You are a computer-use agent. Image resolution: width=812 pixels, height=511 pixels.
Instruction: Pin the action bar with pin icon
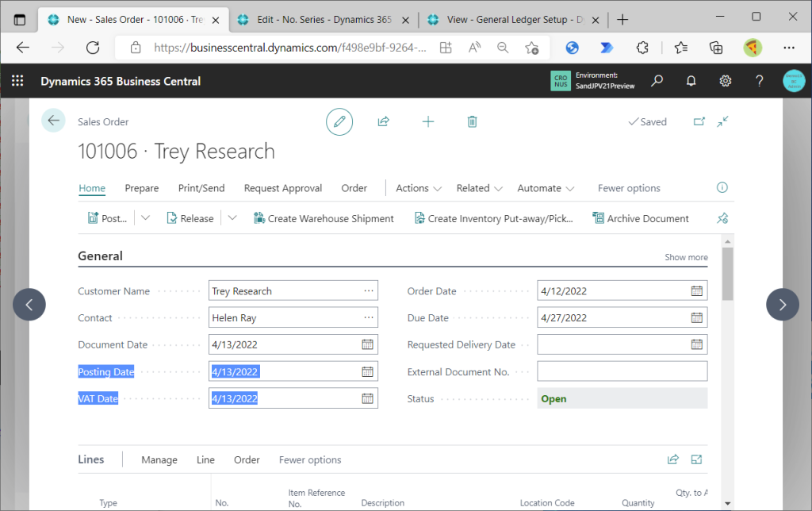(722, 218)
